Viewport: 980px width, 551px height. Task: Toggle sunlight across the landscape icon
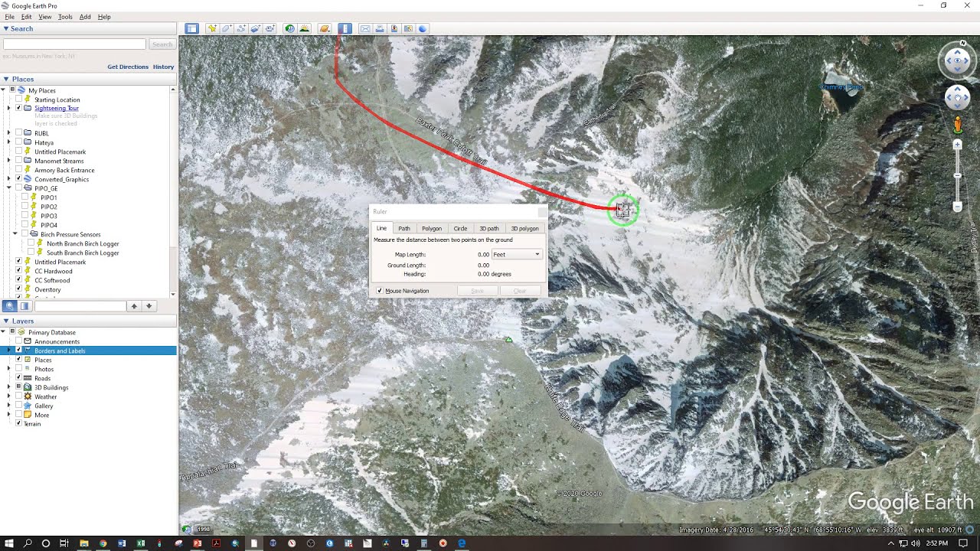pos(305,28)
